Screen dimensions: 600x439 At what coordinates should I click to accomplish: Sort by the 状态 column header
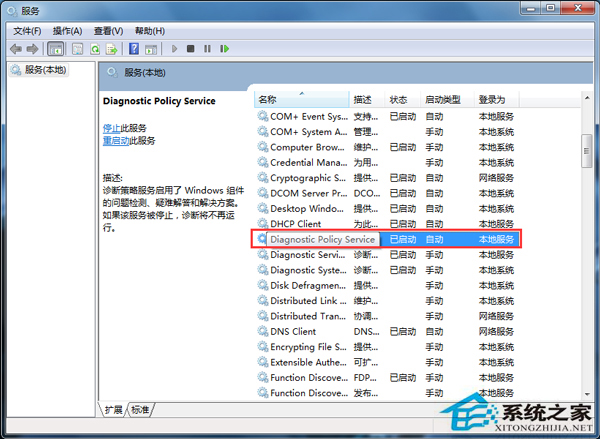(402, 100)
